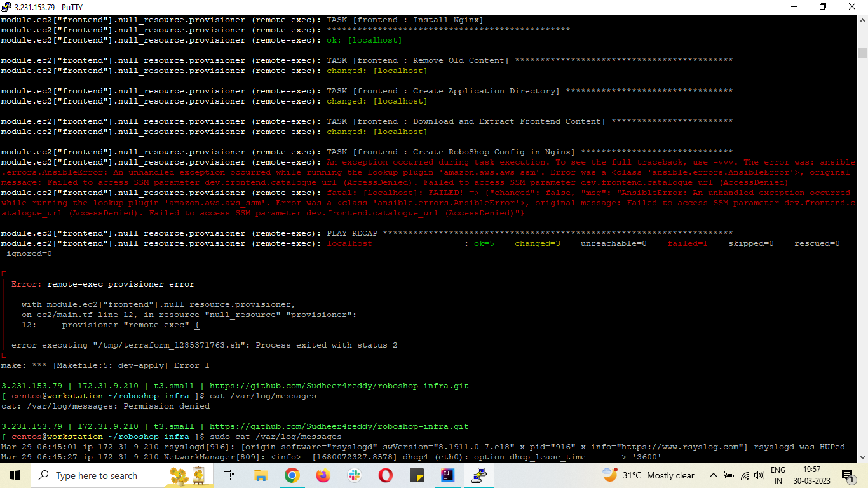Open the volume control from the tray

[x=758, y=475]
